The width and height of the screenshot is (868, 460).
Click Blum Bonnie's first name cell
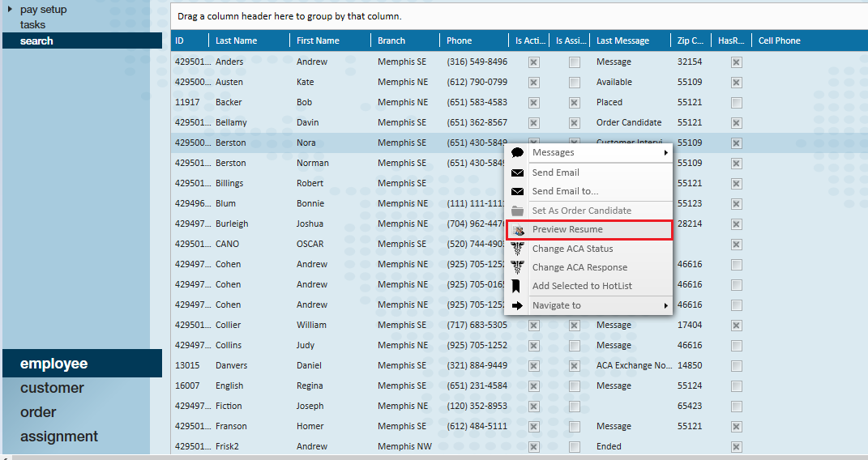click(310, 203)
